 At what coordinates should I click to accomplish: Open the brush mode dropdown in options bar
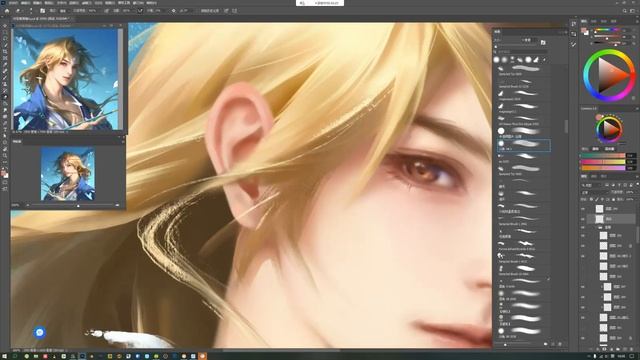65,11
